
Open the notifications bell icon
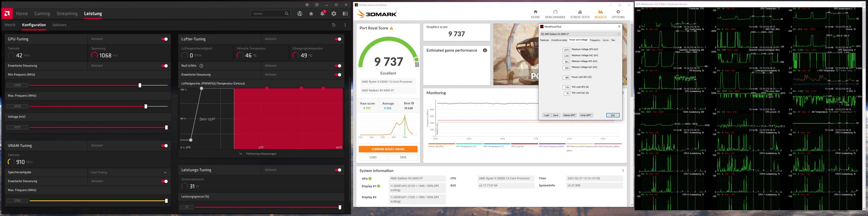(x=323, y=14)
